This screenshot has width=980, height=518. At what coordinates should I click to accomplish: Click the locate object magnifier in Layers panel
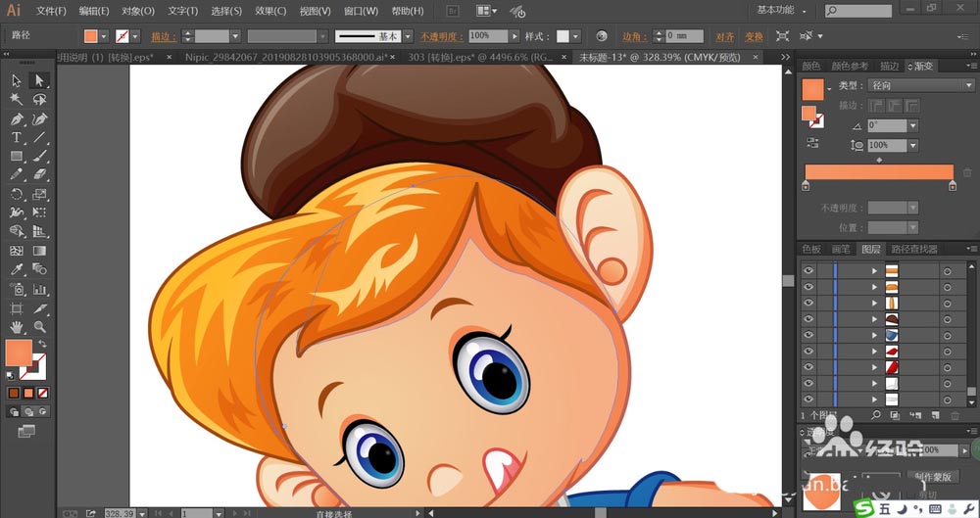pyautogui.click(x=876, y=415)
